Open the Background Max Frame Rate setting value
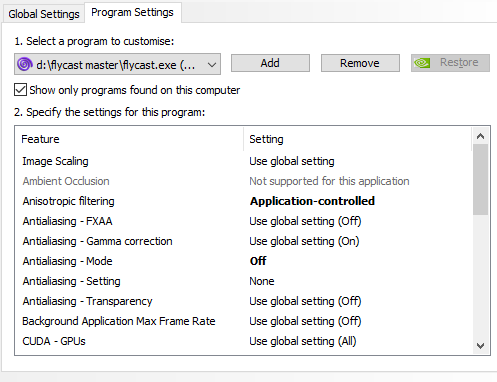497x382 pixels. [305, 321]
